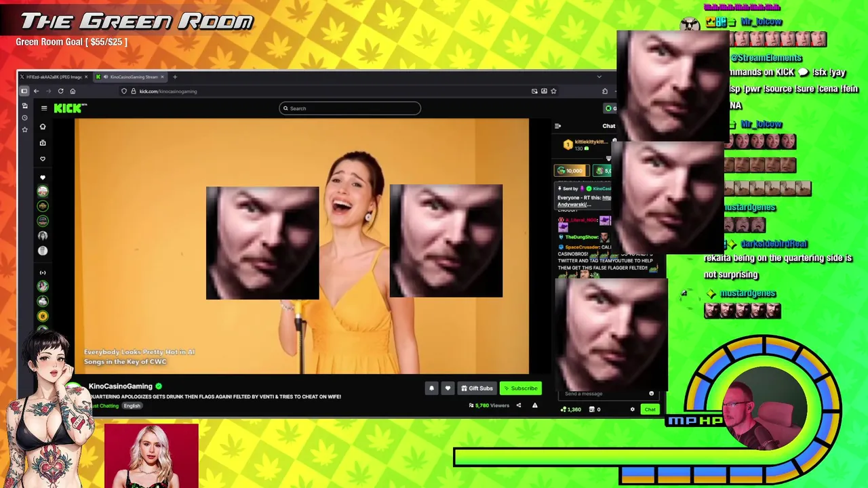Open chat settings gear icon
This screenshot has width=868, height=488.
(633, 409)
